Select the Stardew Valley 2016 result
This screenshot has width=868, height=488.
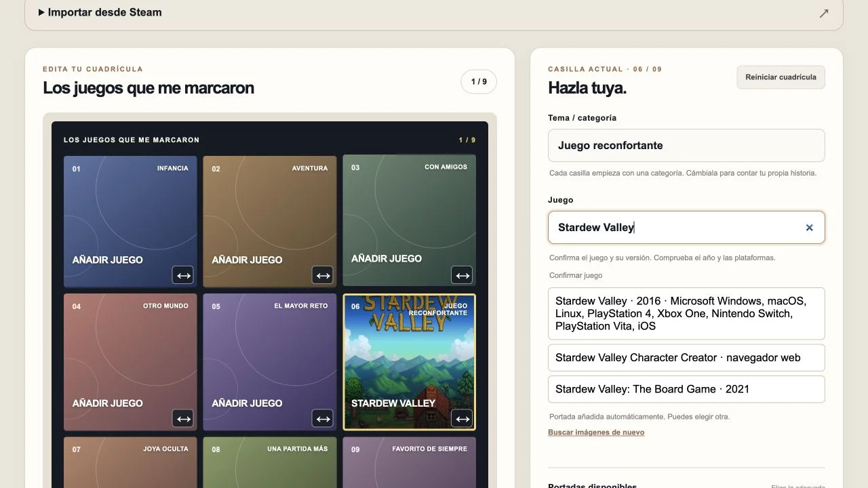pyautogui.click(x=686, y=313)
